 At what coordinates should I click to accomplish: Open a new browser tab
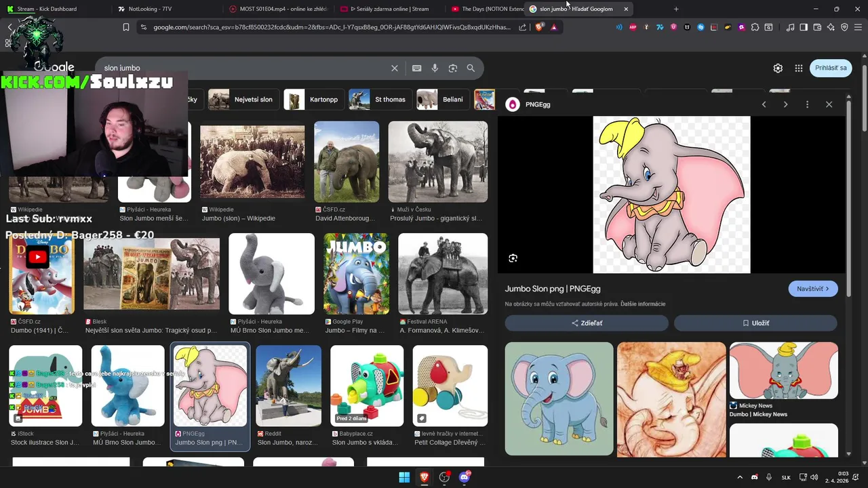[676, 9]
